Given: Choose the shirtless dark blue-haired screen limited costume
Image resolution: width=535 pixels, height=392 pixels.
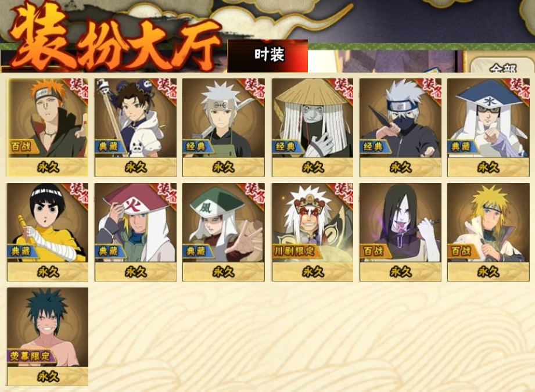Looking at the screenshot, I should click(48, 337).
